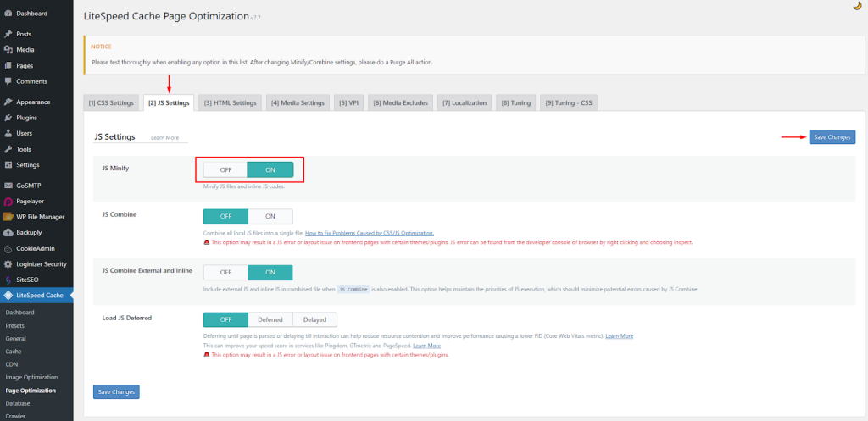Click Learn More after Core Web Vitals text
Screen dimensions: 868x421
620,335
